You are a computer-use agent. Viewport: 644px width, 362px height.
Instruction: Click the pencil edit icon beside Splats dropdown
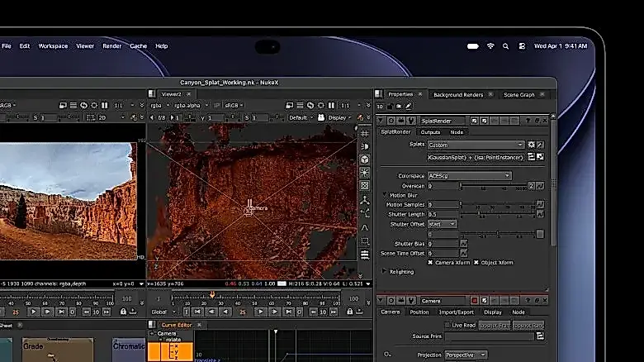541,145
